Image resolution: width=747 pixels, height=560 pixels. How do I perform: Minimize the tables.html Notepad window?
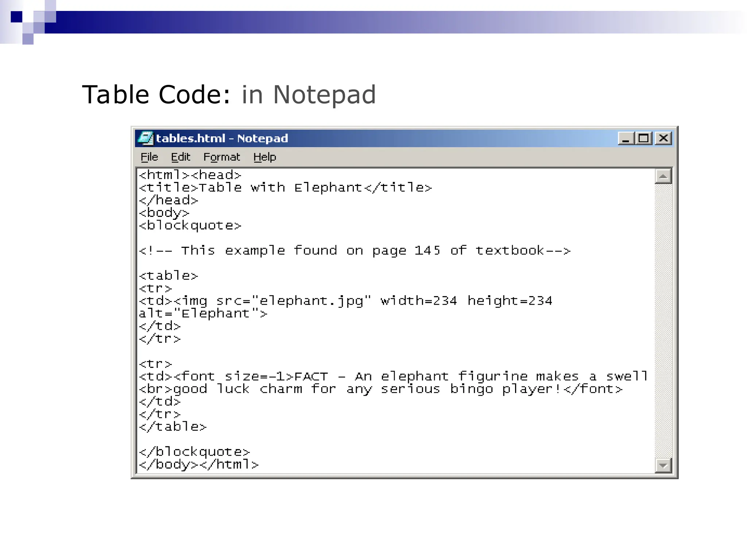pos(626,139)
